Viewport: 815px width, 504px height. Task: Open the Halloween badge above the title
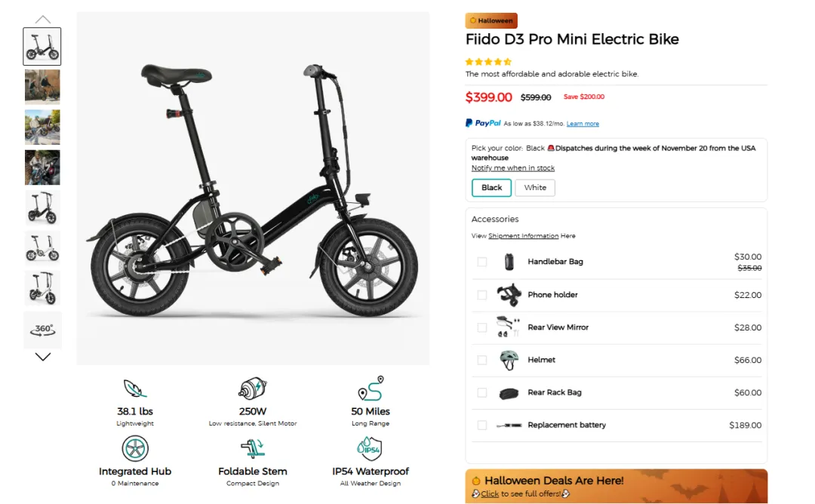point(491,20)
